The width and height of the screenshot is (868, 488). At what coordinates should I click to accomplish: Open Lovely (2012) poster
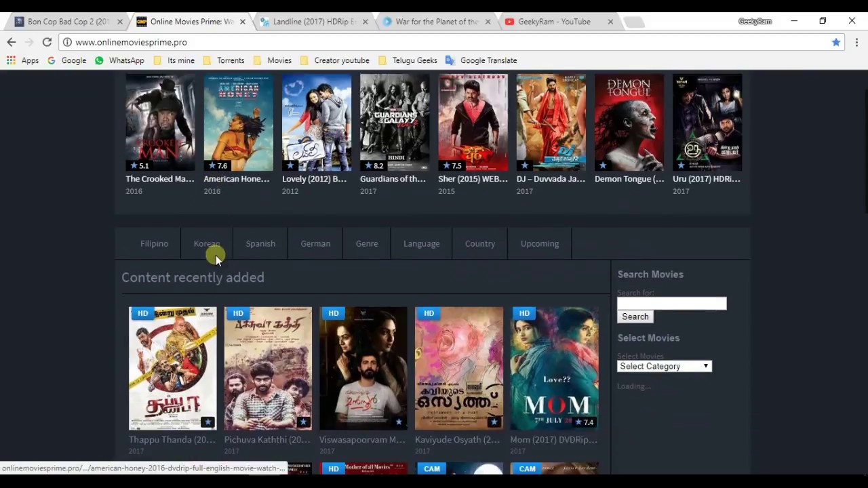point(317,122)
